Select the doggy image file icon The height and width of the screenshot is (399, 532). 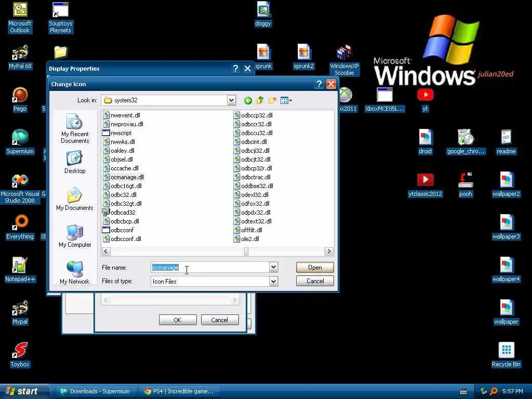coord(263,14)
